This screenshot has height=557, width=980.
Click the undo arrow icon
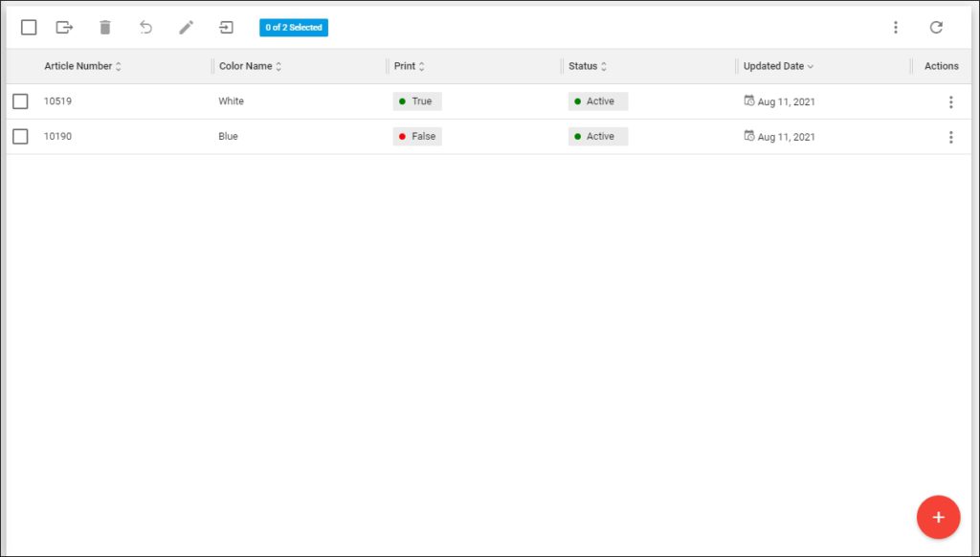coord(145,28)
